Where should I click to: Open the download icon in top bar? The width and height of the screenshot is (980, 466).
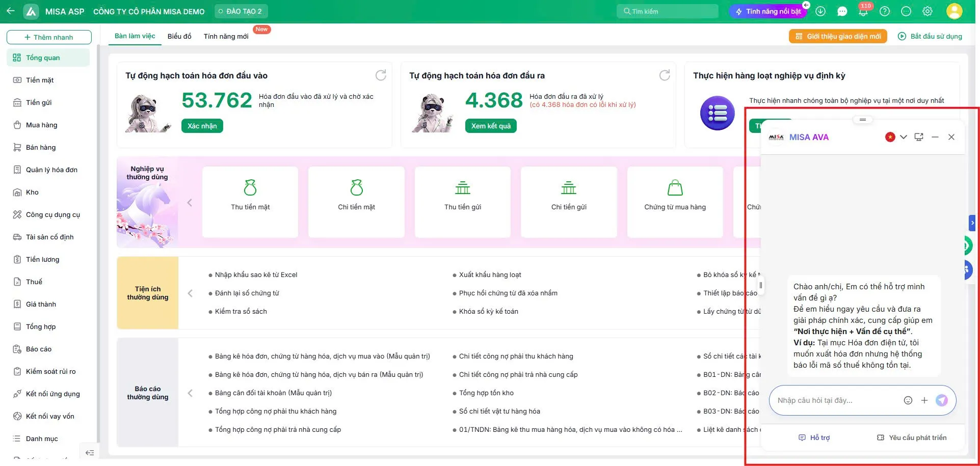pos(820,11)
